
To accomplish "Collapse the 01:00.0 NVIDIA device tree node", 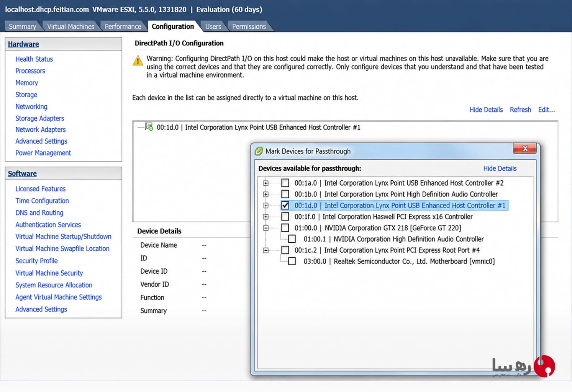I will (x=266, y=228).
